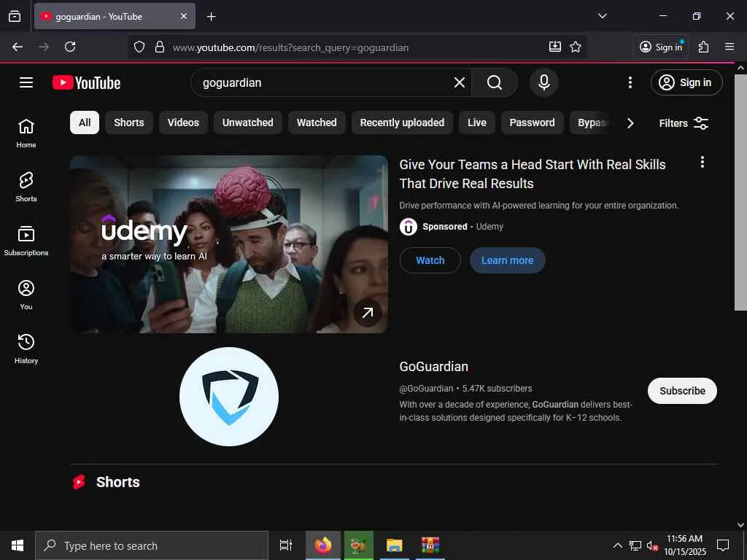Select the Password filter chip

[x=532, y=122]
